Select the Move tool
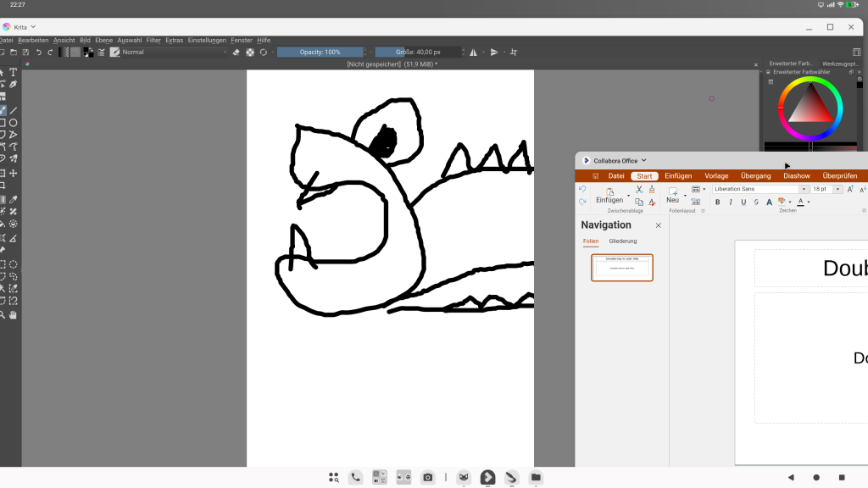This screenshot has width=868, height=488. point(14,173)
